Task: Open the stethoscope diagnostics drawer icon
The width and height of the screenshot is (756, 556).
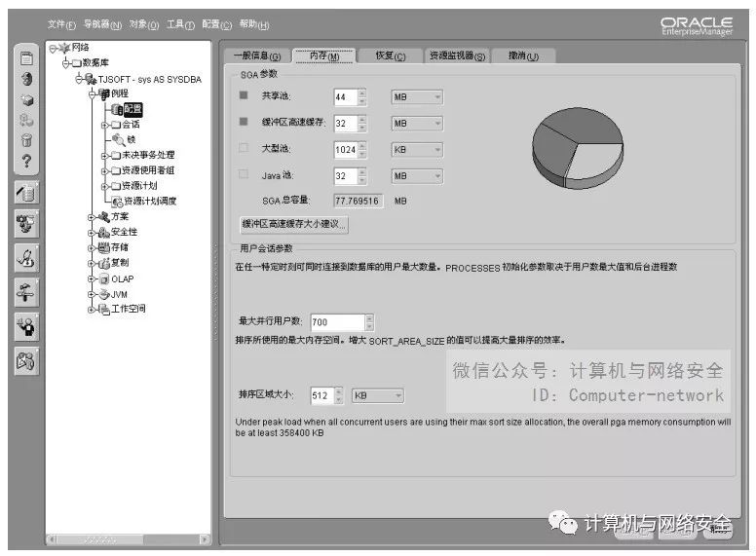Action: (26, 258)
